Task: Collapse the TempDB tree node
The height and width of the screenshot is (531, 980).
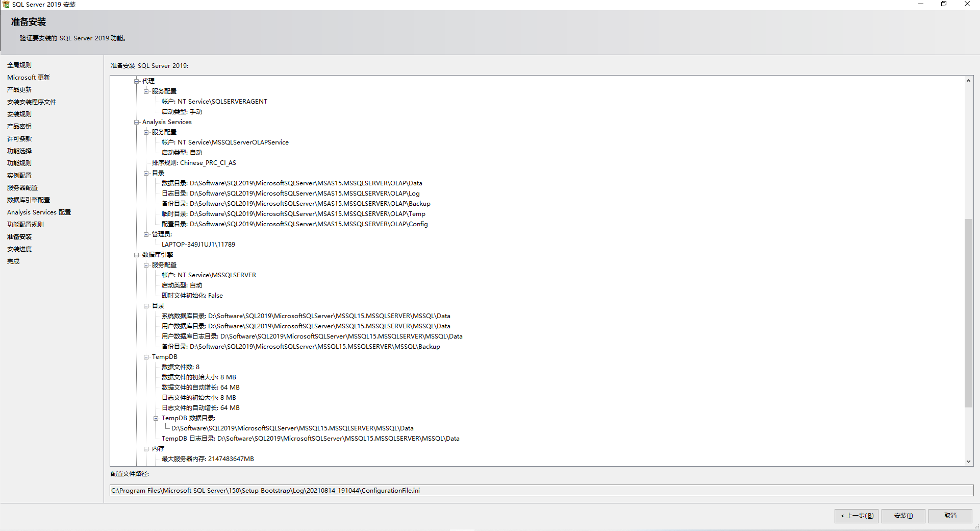Action: (x=146, y=356)
